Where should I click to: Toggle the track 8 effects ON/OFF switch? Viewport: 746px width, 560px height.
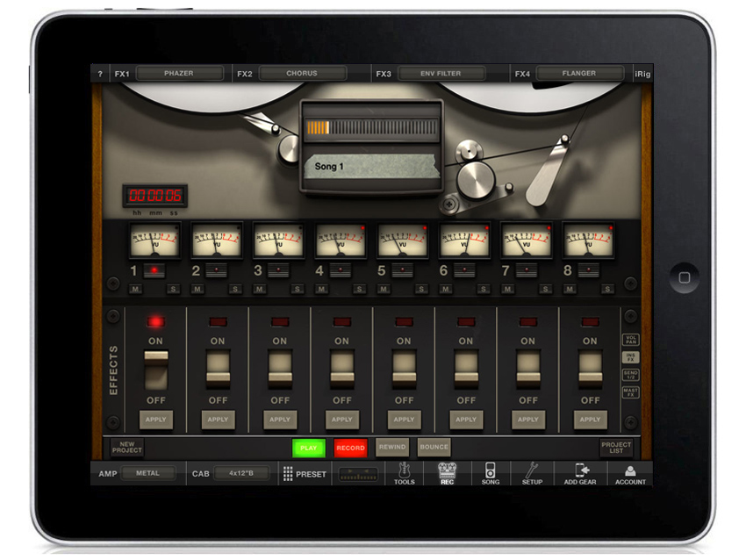coord(590,370)
